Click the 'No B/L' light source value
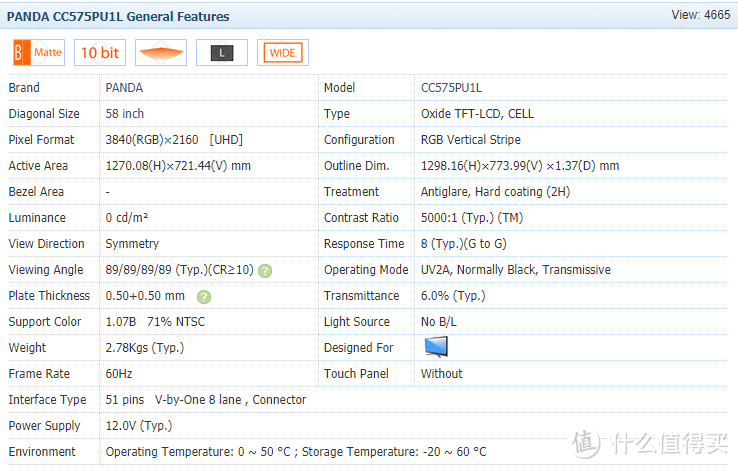The image size is (738, 469). tap(439, 322)
